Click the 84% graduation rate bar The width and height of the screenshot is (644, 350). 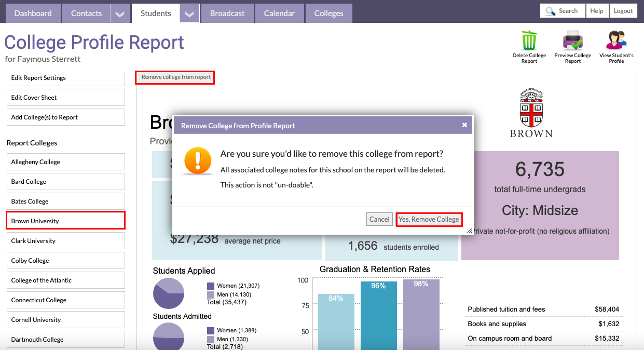[336, 322]
